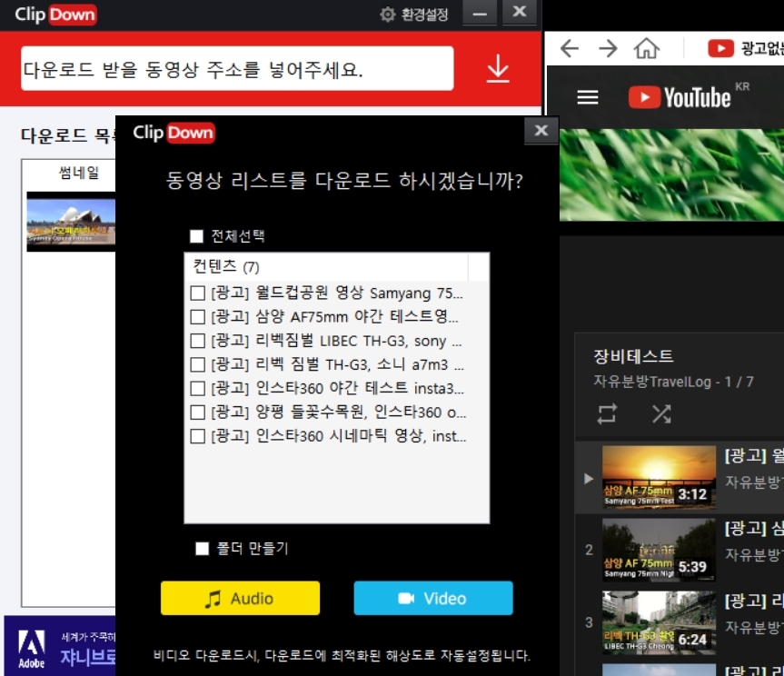784x676 pixels.
Task: Click the URL input field for video address
Action: (x=237, y=68)
